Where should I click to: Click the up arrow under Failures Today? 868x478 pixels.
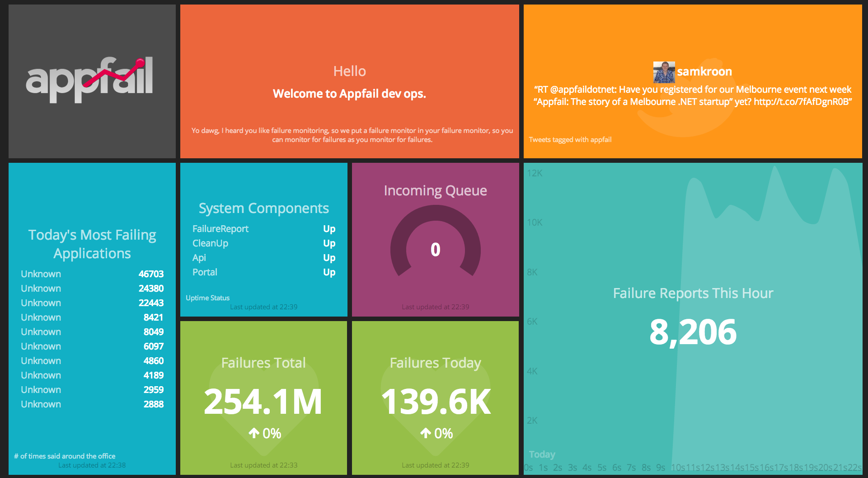pyautogui.click(x=426, y=433)
